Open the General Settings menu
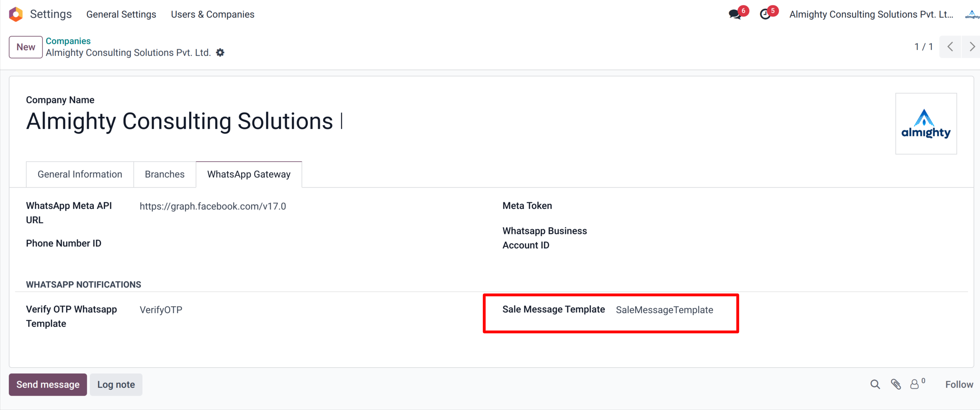This screenshot has width=980, height=410. (121, 14)
